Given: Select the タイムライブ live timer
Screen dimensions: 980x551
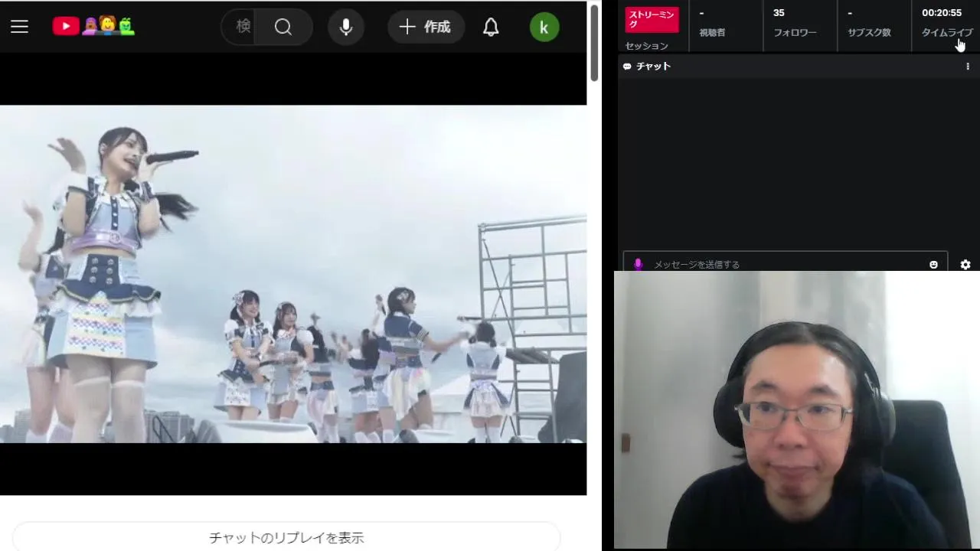Looking at the screenshot, I should (947, 33).
